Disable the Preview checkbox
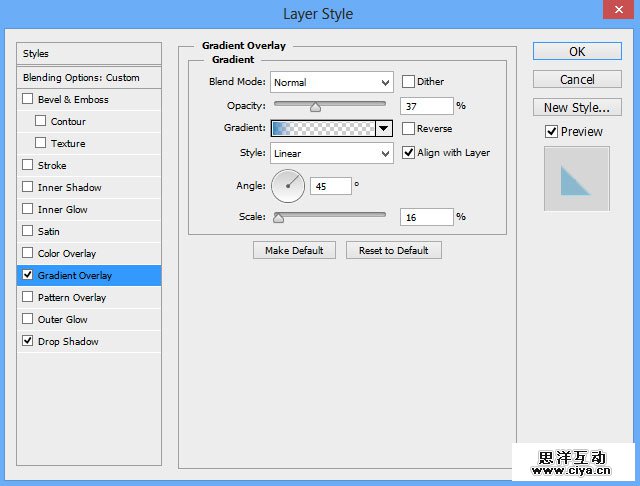The image size is (640, 486). [x=551, y=132]
